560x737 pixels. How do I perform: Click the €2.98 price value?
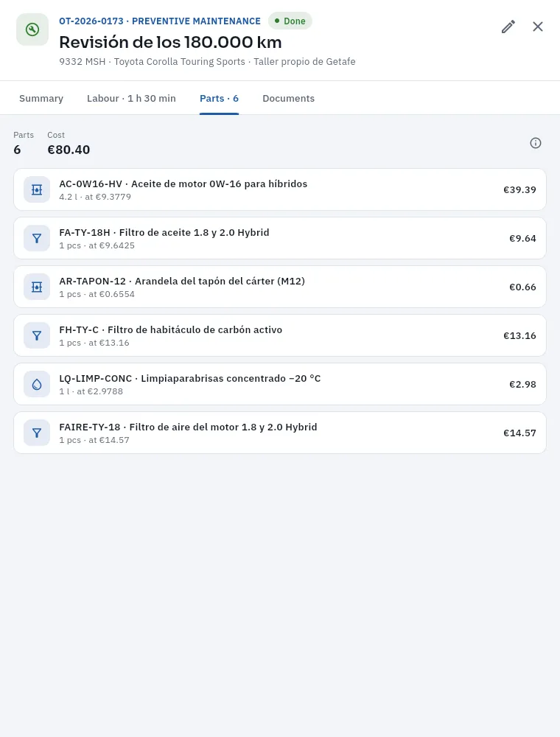pyautogui.click(x=522, y=385)
